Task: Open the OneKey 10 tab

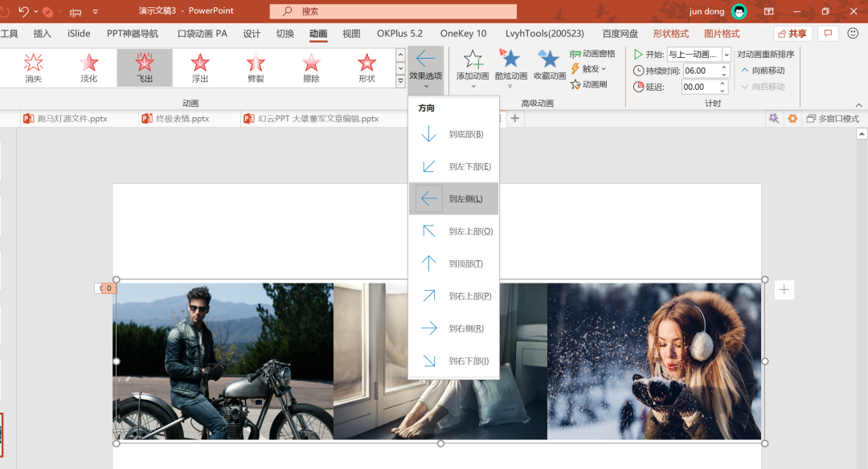Action: [464, 34]
